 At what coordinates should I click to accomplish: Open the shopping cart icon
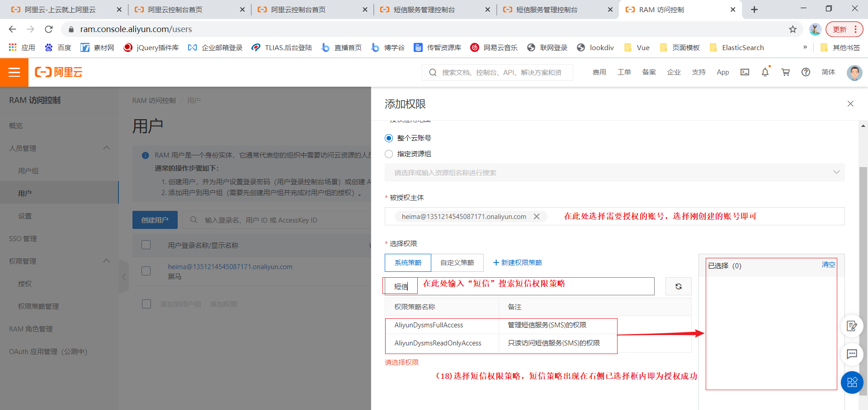[x=786, y=72]
